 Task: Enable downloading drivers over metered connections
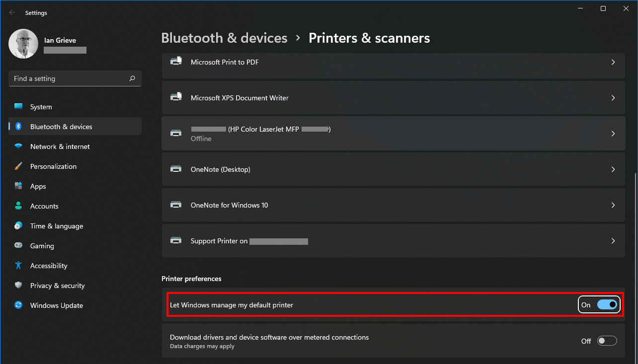pyautogui.click(x=607, y=341)
